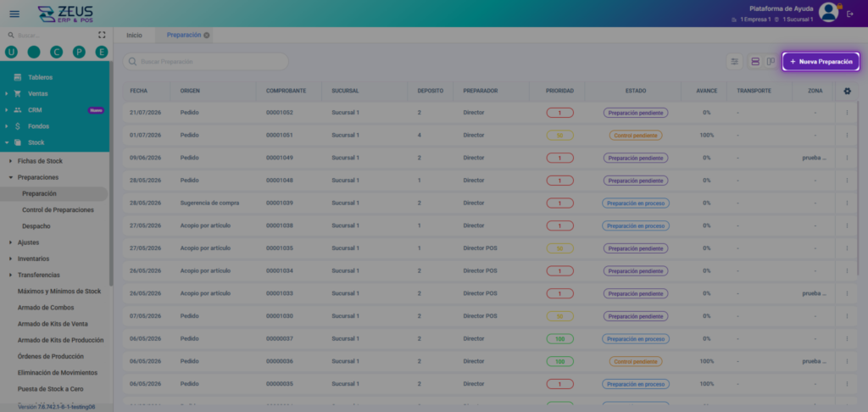Screen dimensions: 868x412
Task: Switch to board view layout icon
Action: (771, 62)
